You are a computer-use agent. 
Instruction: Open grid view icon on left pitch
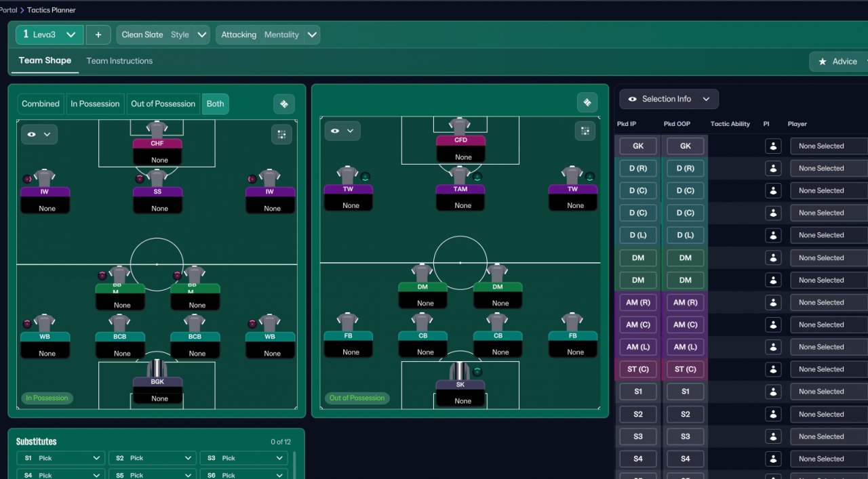pos(281,134)
